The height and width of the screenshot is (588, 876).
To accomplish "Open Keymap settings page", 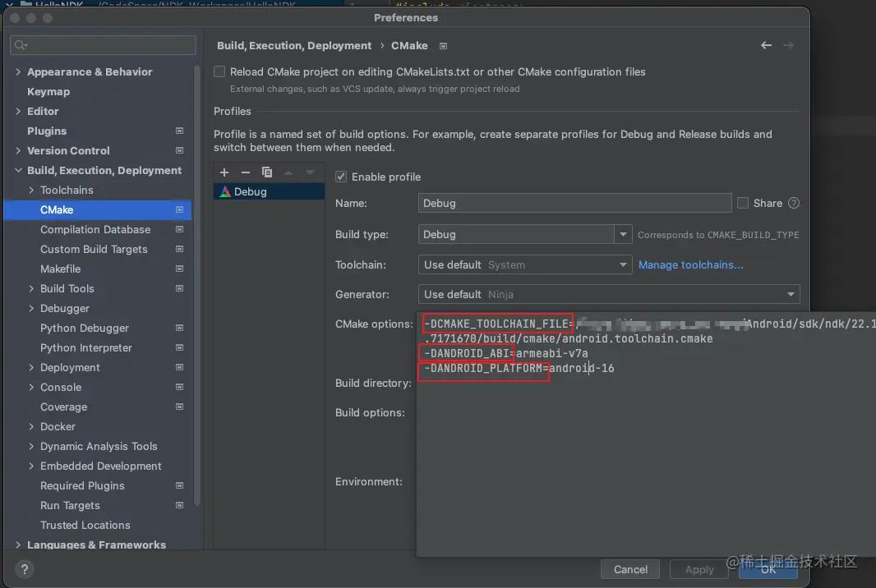I will click(48, 92).
